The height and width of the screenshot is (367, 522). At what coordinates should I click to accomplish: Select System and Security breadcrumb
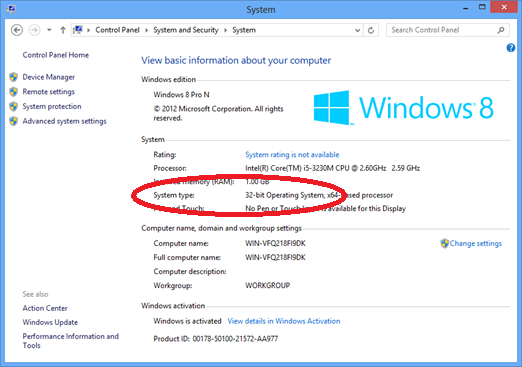point(186,30)
